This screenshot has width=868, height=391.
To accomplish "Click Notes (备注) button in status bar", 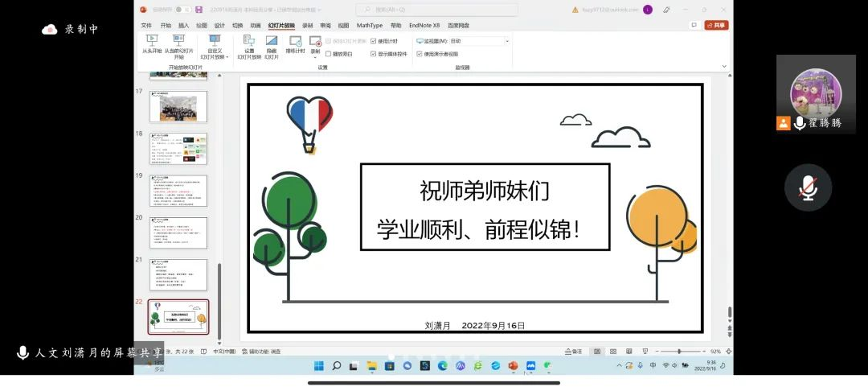I will (x=573, y=352).
